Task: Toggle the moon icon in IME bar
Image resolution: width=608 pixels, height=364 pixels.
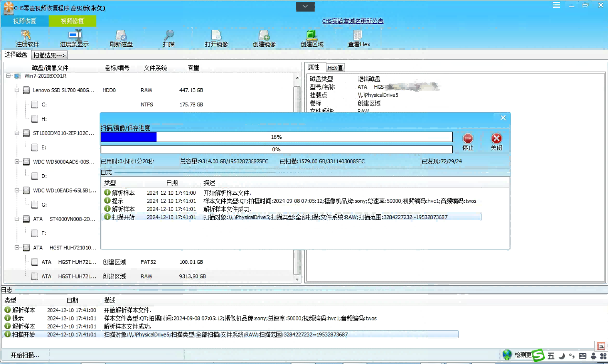Action: pyautogui.click(x=562, y=356)
